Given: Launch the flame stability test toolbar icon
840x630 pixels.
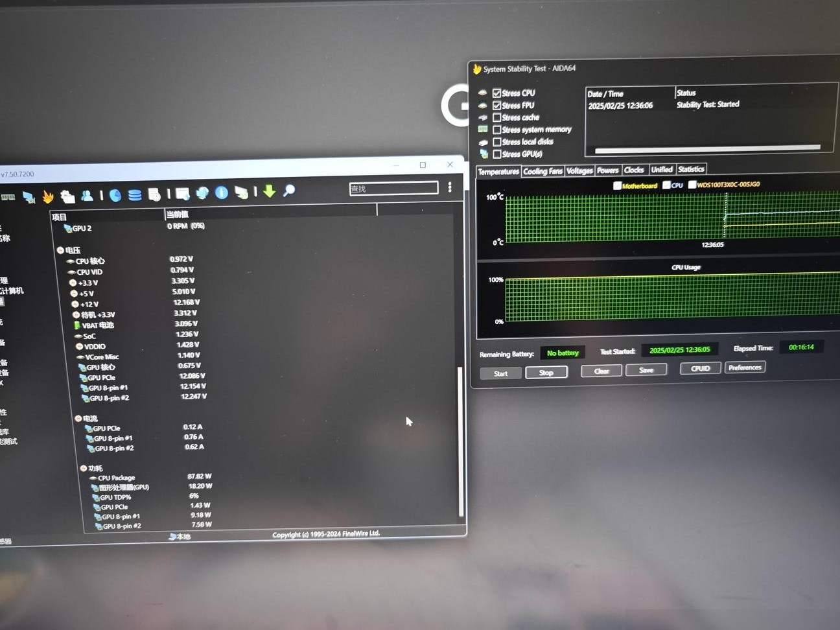Looking at the screenshot, I should 48,196.
